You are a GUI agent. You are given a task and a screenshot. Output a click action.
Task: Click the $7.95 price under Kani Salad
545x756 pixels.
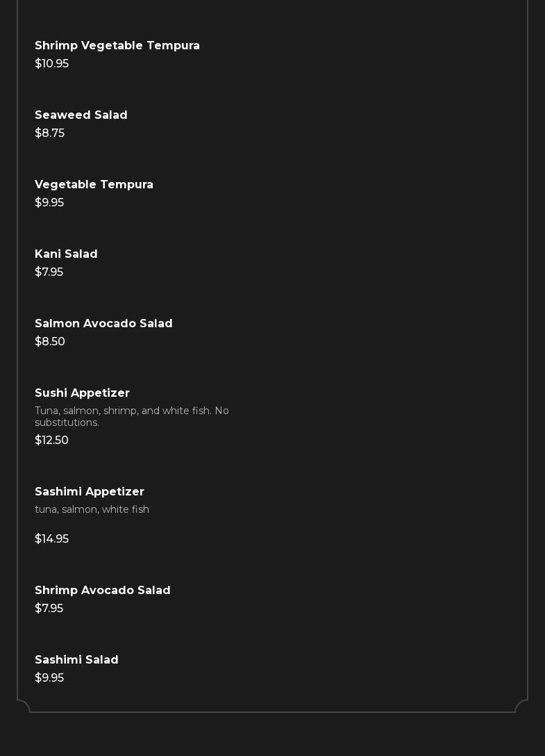(49, 272)
